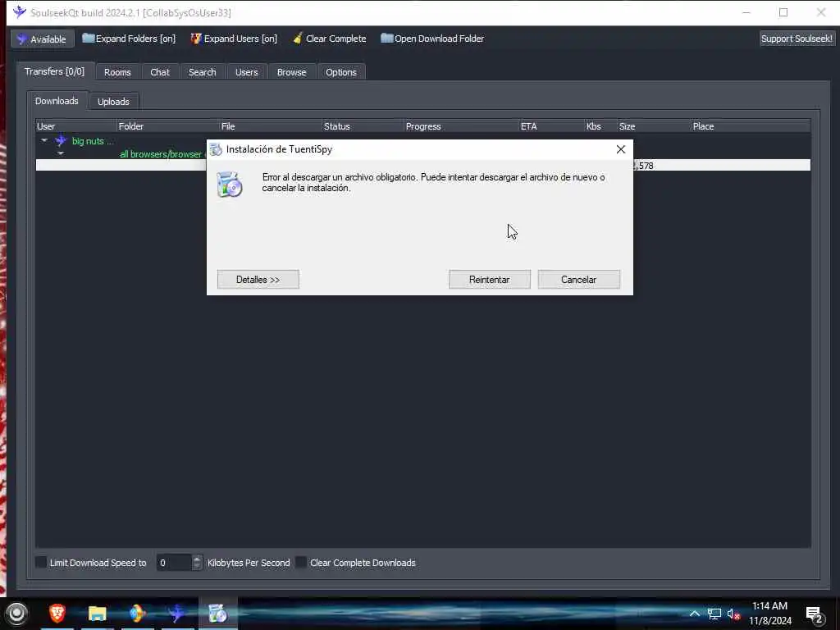Click the SoulseekQt title bar bird icon
840x630 pixels.
[20, 11]
